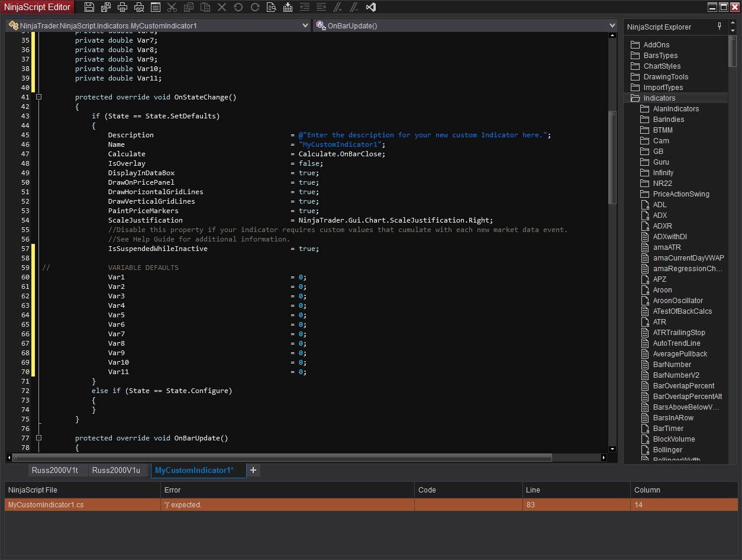742x560 pixels.
Task: Click the error line number 83
Action: click(x=577, y=505)
